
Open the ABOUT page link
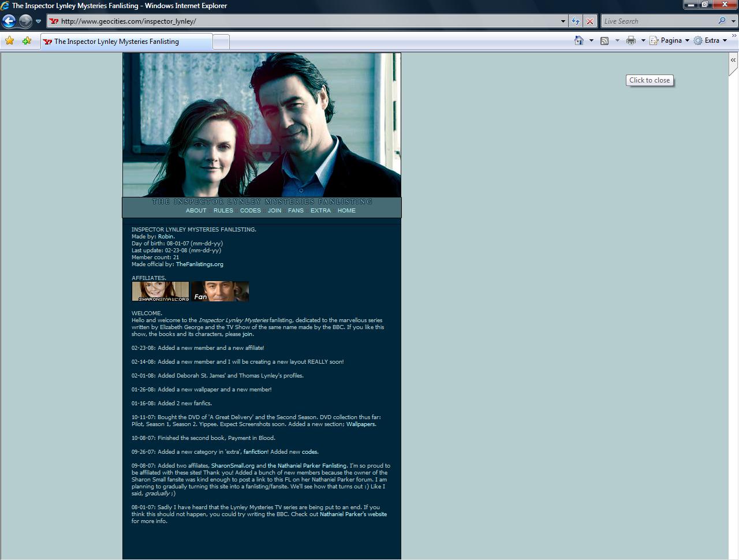tap(196, 211)
